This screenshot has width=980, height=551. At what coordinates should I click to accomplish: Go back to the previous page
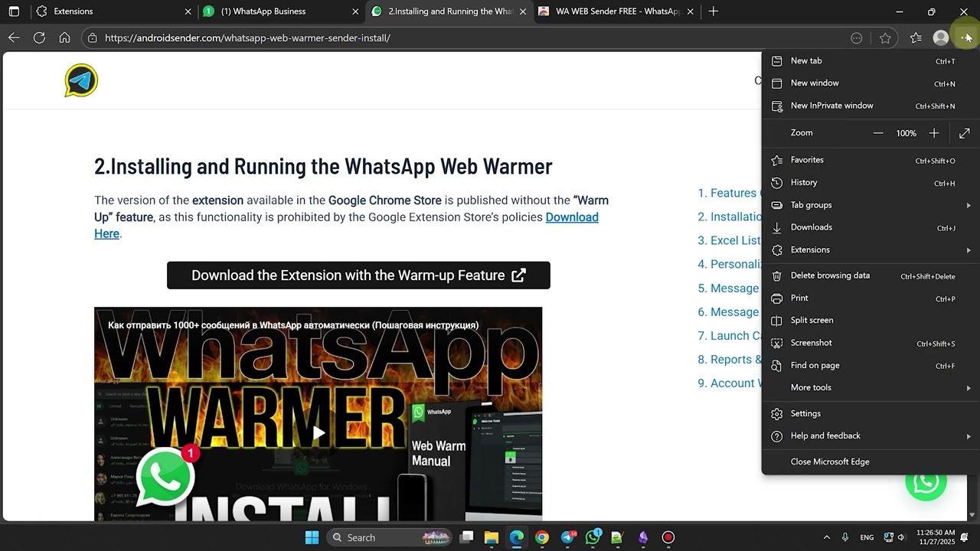pyautogui.click(x=14, y=37)
